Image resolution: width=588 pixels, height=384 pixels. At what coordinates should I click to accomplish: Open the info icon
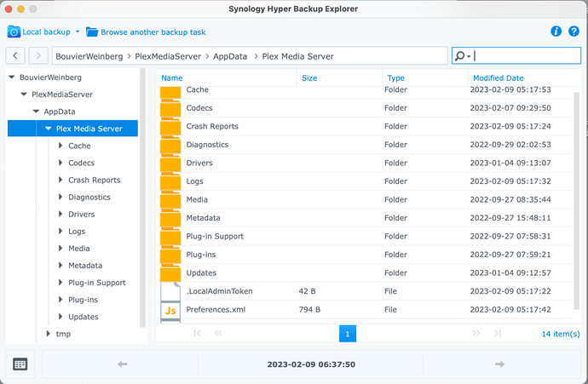coord(556,32)
